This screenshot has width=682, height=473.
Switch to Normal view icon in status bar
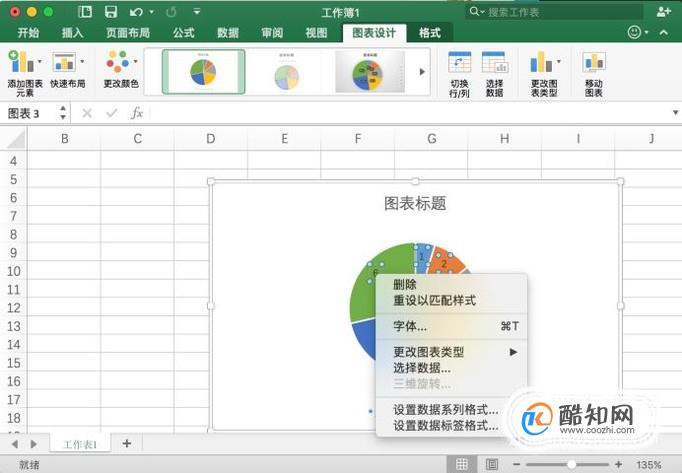(461, 464)
